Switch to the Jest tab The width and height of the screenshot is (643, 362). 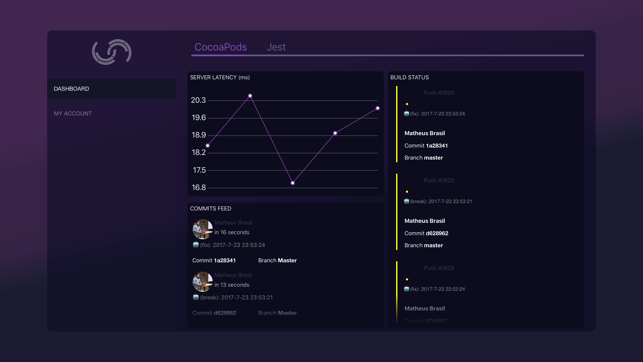pyautogui.click(x=276, y=47)
